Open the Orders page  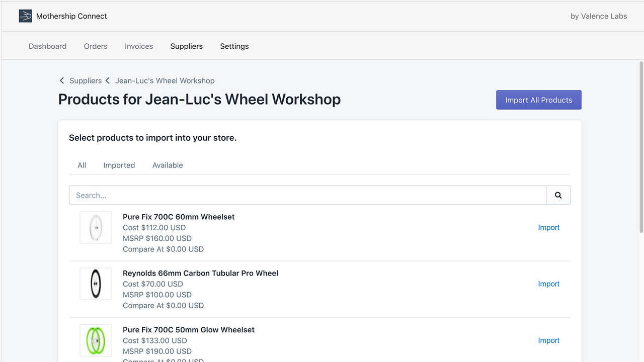(x=96, y=46)
